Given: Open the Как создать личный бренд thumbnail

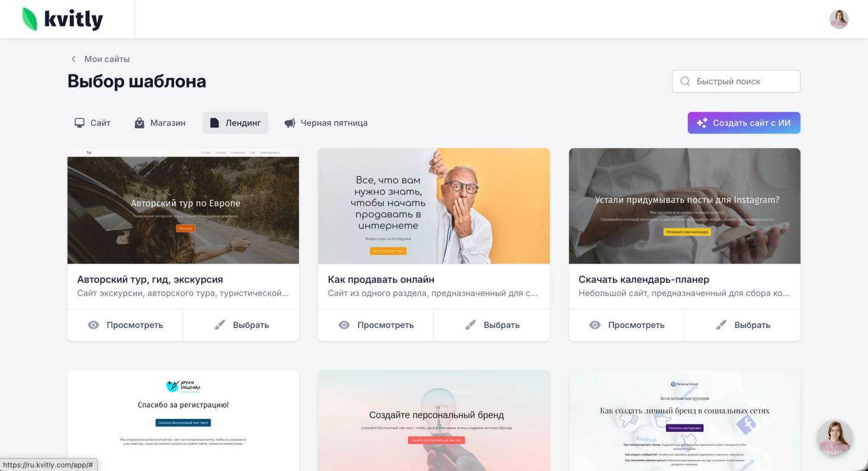Looking at the screenshot, I should point(684,421).
